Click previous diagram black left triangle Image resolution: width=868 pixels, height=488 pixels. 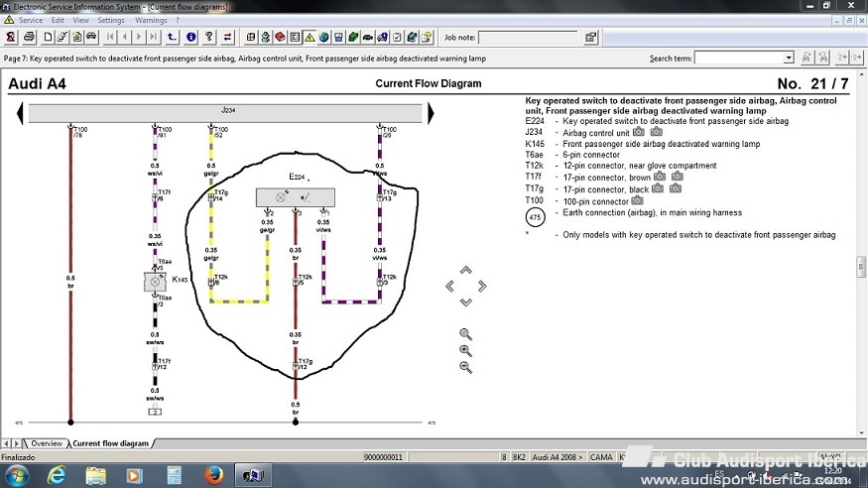pos(20,113)
